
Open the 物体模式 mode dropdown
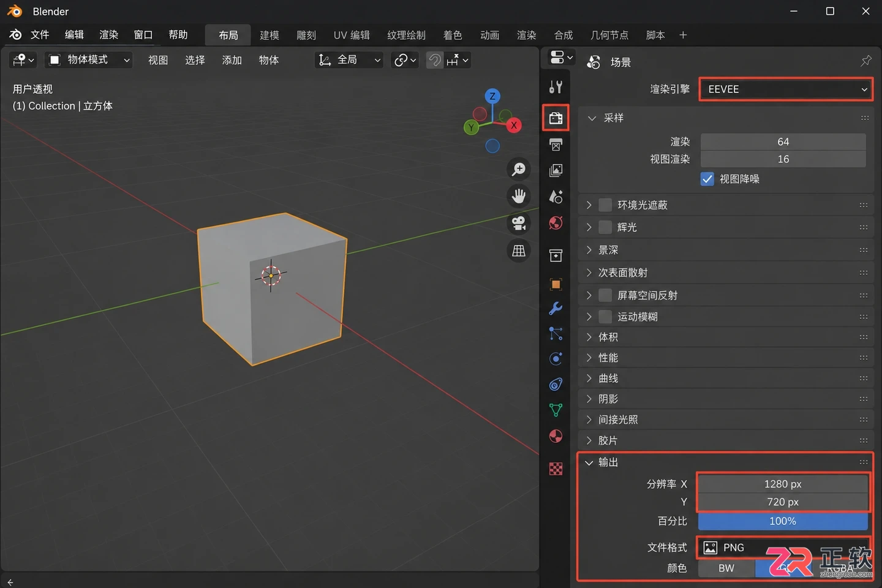[89, 60]
